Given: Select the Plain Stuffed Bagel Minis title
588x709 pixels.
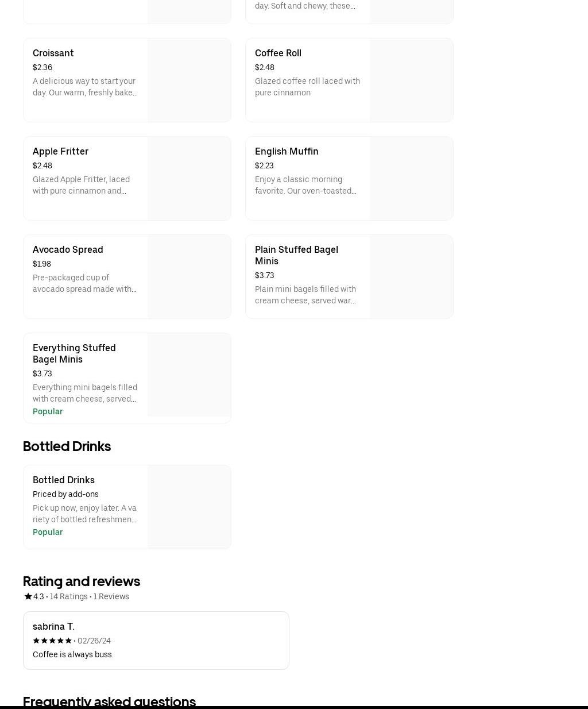Looking at the screenshot, I should coord(296,255).
